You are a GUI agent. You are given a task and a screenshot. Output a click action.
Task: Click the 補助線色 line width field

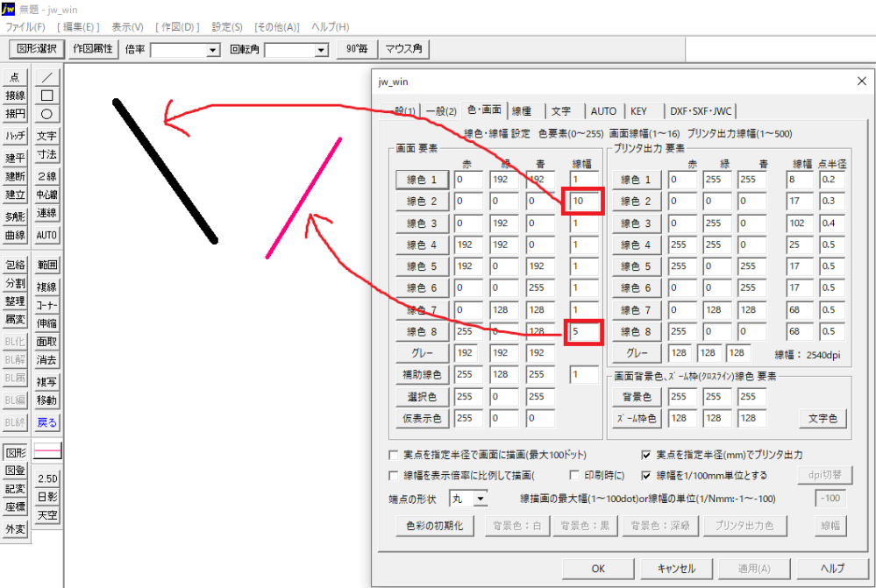tap(583, 375)
